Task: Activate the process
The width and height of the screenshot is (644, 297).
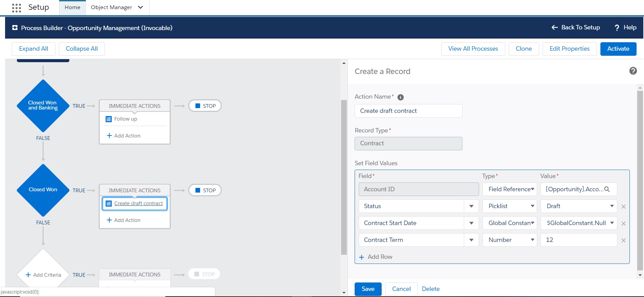Action: pyautogui.click(x=618, y=49)
